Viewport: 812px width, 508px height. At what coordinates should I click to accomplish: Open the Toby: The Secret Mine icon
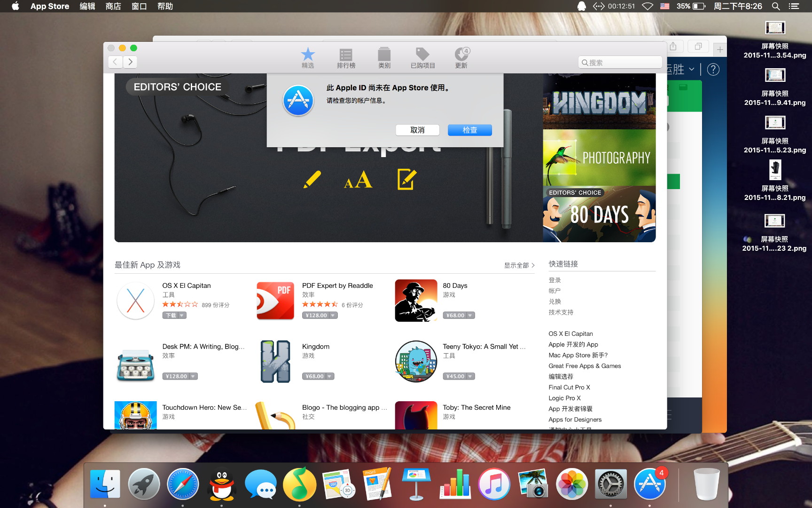[x=416, y=415]
